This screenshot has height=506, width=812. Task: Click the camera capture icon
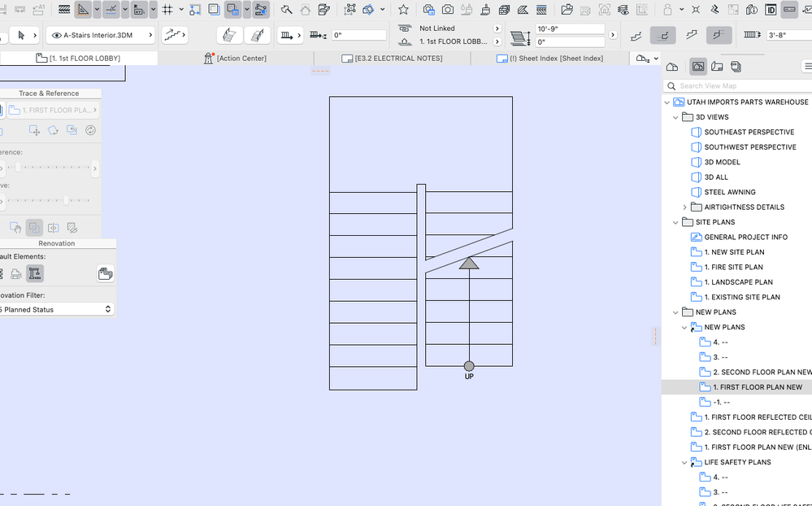[448, 9]
